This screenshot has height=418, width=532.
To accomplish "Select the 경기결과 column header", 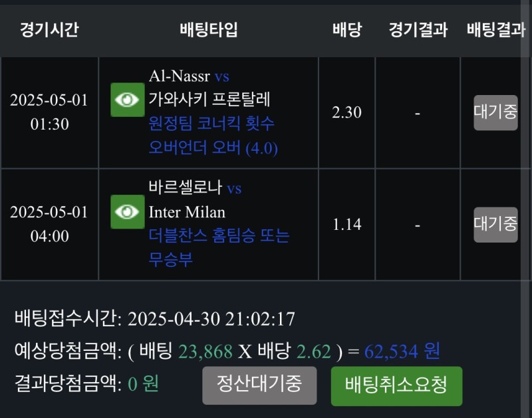I will 418,30.
